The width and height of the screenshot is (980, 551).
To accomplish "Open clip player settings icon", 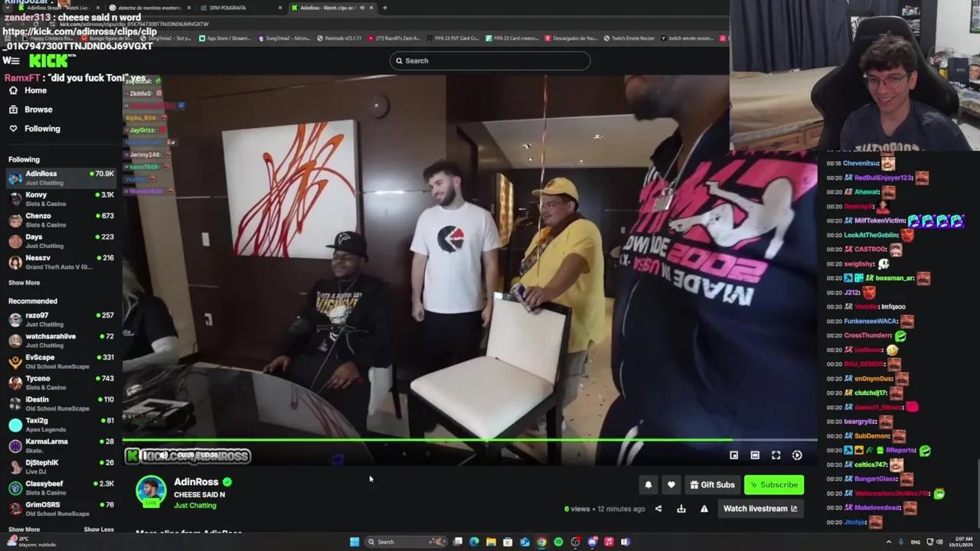I will click(x=797, y=455).
